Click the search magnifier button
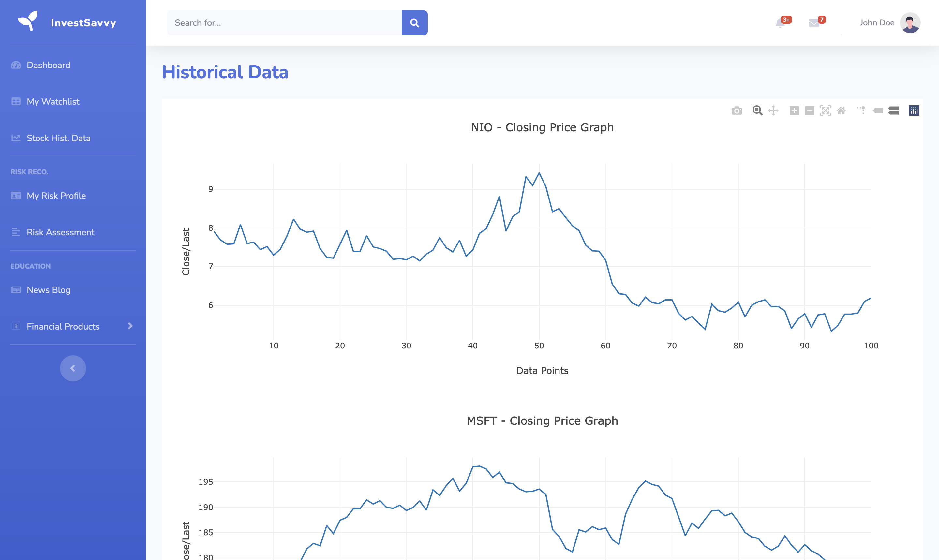939x560 pixels. tap(414, 22)
